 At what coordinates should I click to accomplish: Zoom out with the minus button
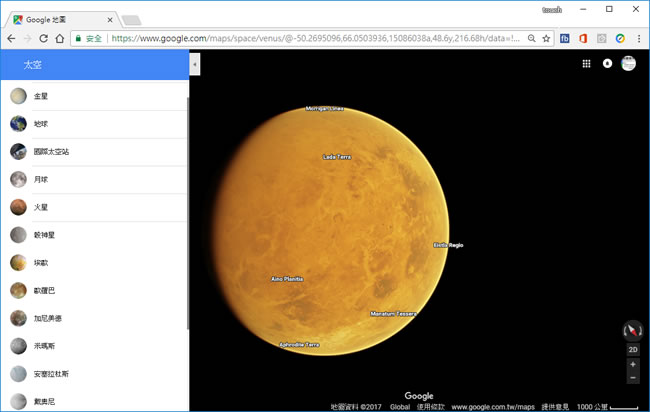[632, 378]
